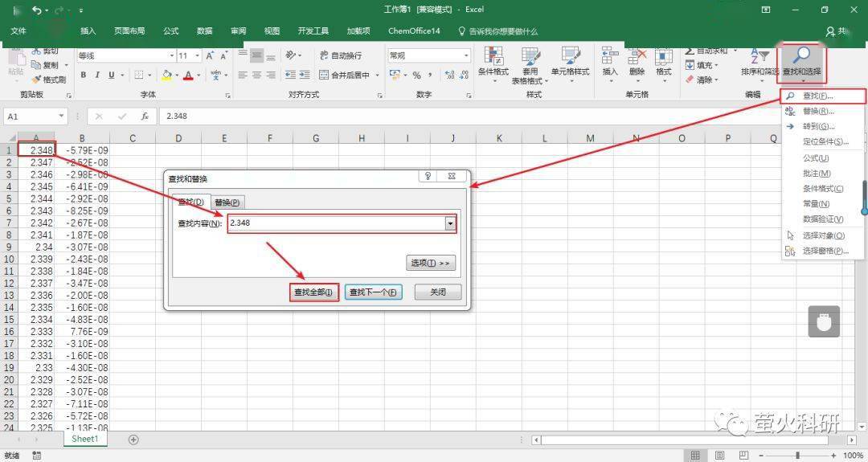868x462 pixels.
Task: Click Find and Select (查找和选择) magnifier
Action: pyautogui.click(x=801, y=55)
